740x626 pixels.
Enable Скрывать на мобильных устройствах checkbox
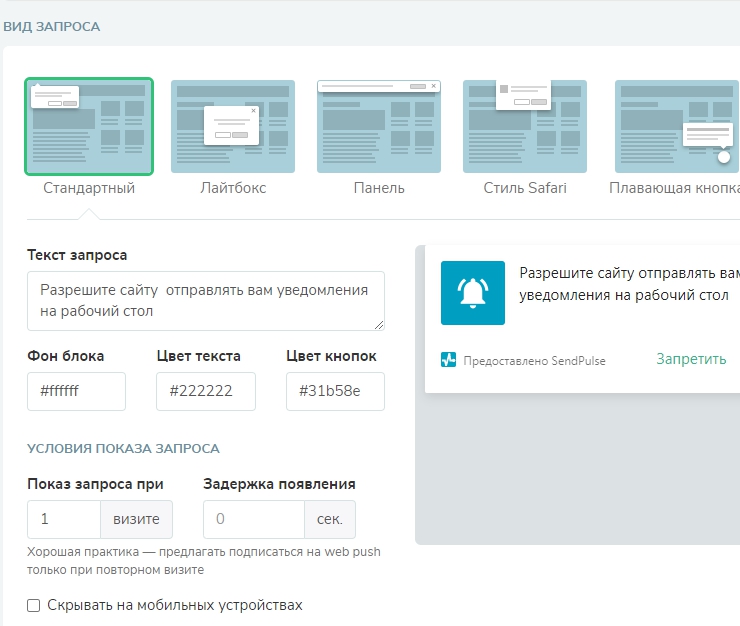click(x=34, y=605)
